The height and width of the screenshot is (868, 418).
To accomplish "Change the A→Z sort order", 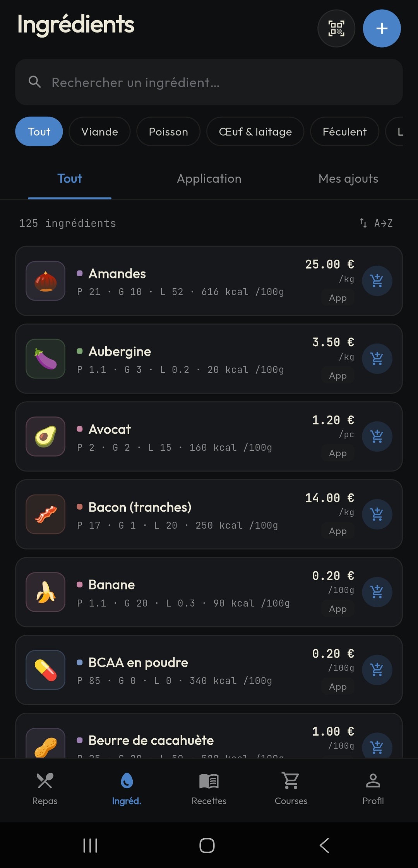I will [376, 223].
